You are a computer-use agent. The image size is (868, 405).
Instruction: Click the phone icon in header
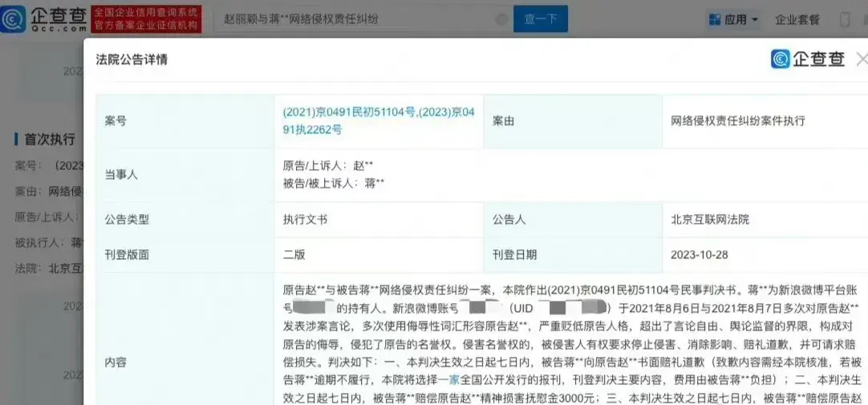point(845,20)
